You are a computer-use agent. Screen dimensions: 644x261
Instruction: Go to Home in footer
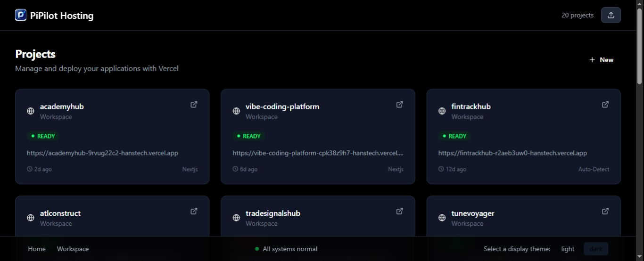37,249
